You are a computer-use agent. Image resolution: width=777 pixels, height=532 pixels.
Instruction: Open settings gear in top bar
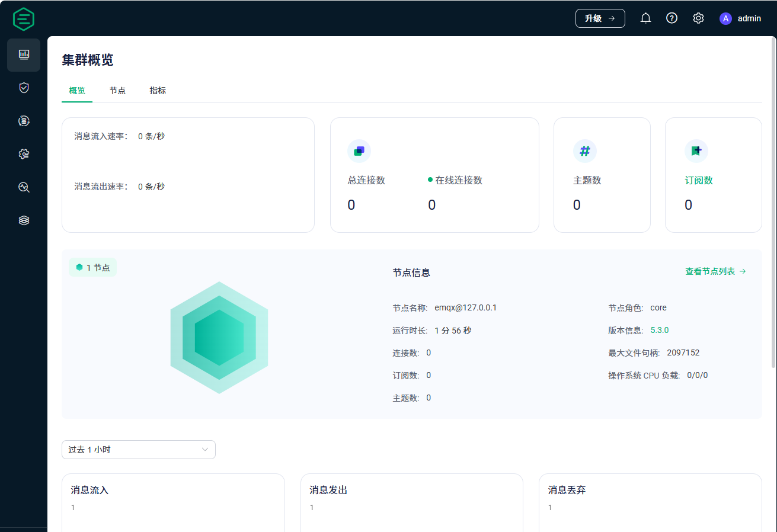pyautogui.click(x=698, y=18)
